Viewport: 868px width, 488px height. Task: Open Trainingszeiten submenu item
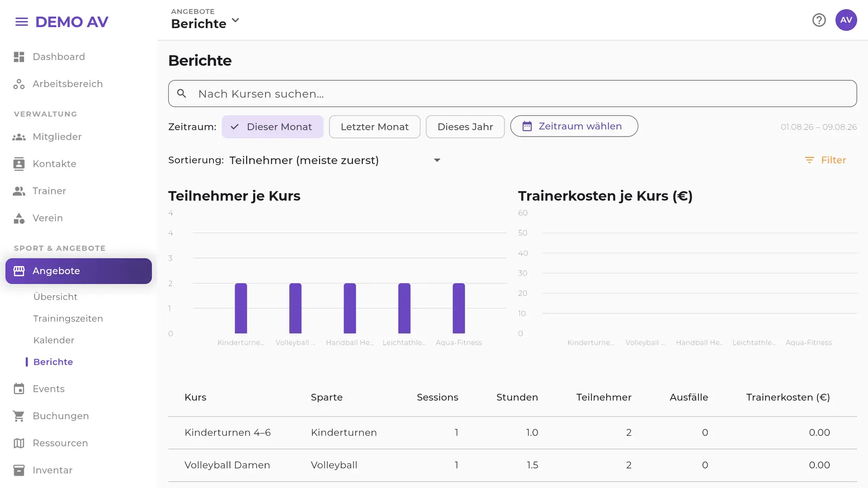pos(68,318)
